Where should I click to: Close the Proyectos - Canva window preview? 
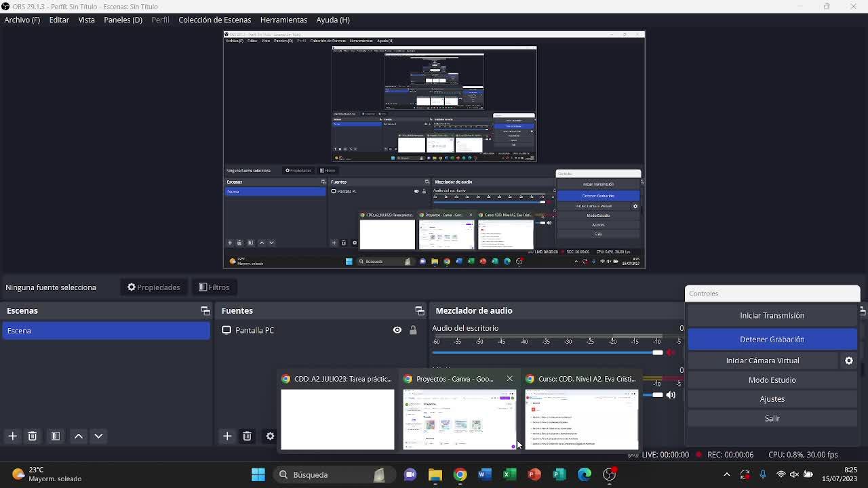click(x=509, y=379)
